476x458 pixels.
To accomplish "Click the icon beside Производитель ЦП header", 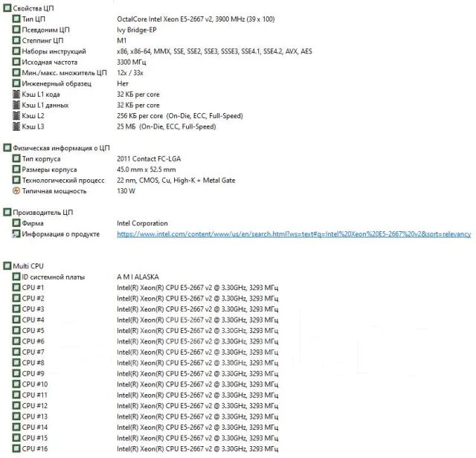I will click(7, 213).
